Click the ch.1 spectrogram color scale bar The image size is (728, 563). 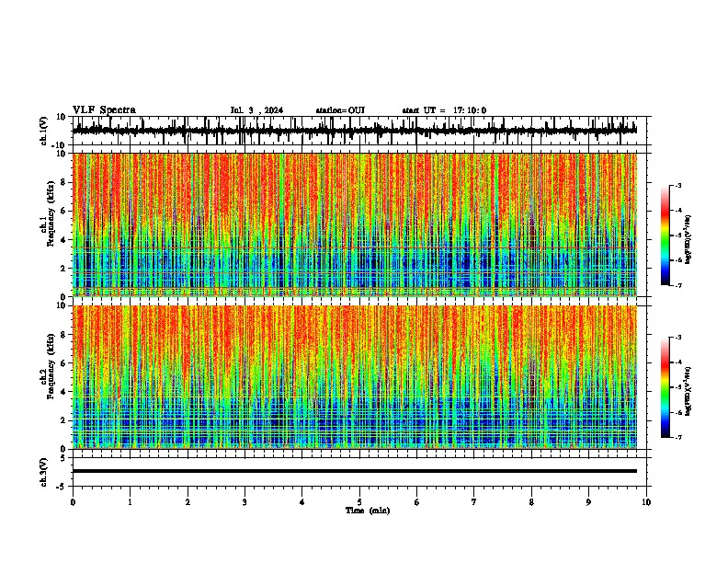(665, 236)
